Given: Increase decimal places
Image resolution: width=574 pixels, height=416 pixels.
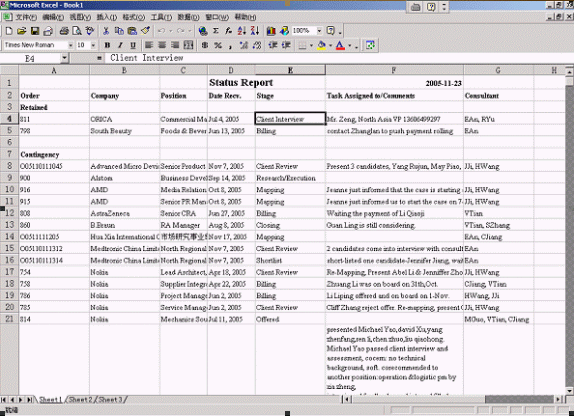Looking at the screenshot, I should point(243,45).
